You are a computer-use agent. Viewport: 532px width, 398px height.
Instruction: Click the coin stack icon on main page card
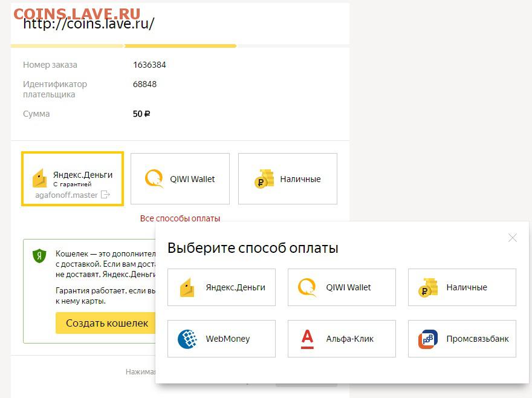coord(264,178)
